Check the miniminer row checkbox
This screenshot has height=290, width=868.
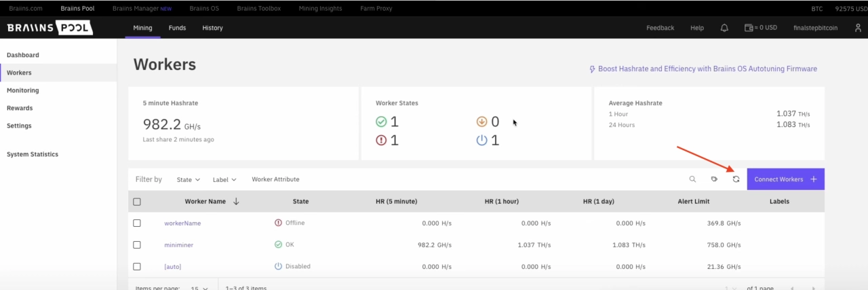pos(137,244)
